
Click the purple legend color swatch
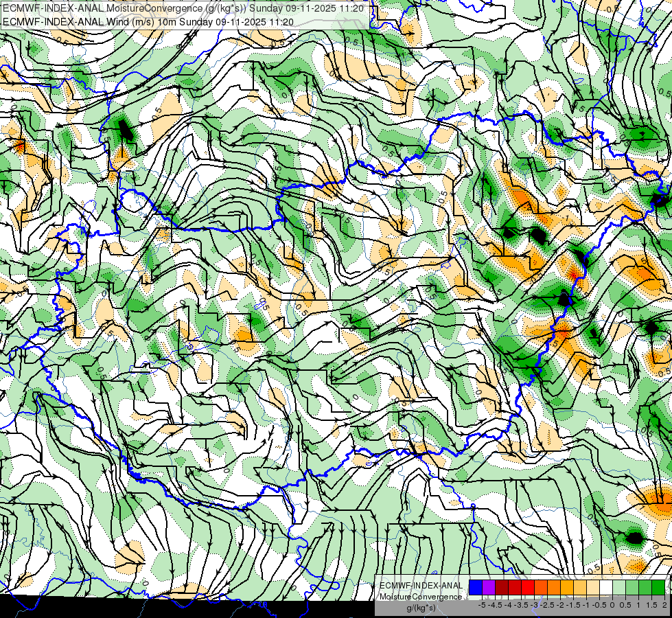(489, 588)
